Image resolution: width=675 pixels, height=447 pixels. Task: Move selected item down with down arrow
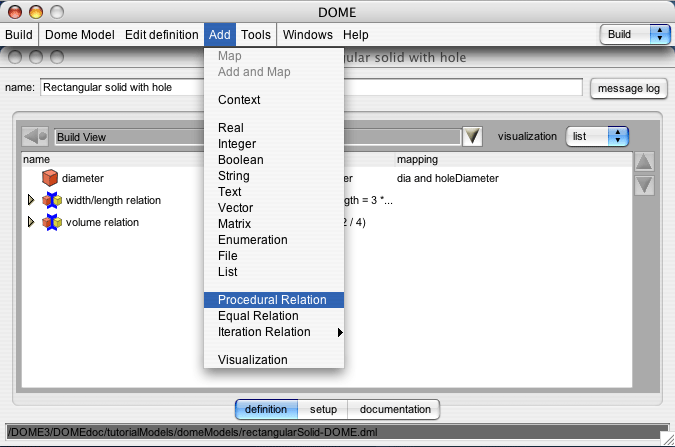point(644,186)
